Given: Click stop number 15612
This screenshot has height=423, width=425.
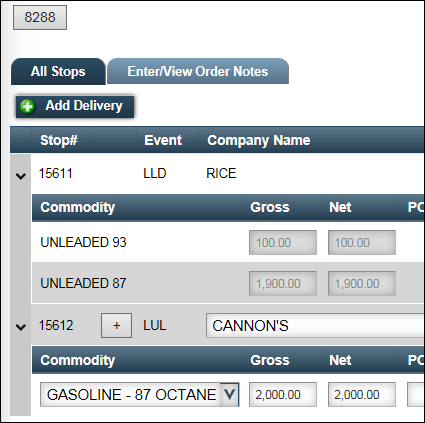Looking at the screenshot, I should 56,325.
